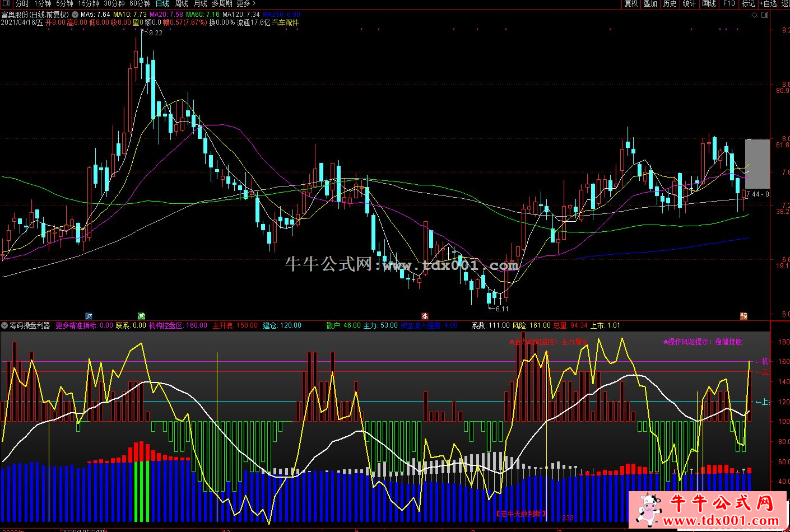Click the 流通17.6亿 float value

click(x=253, y=22)
